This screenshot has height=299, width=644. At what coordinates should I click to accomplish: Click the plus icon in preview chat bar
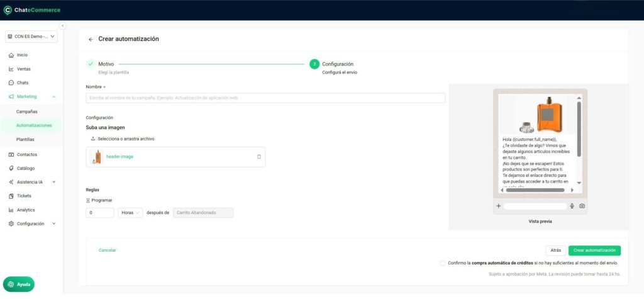point(499,206)
